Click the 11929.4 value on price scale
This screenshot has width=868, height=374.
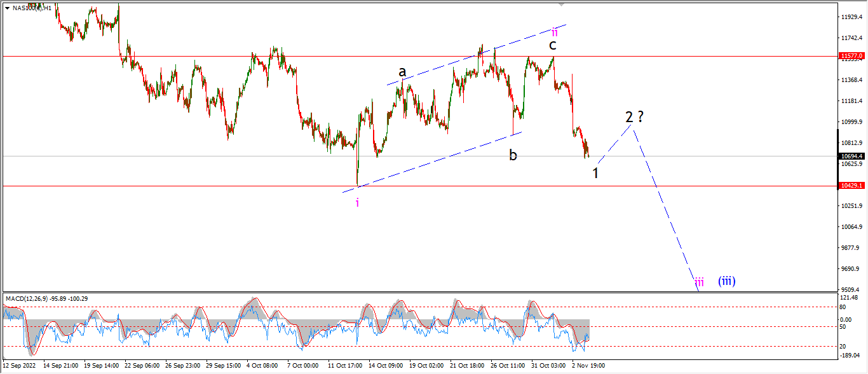point(851,17)
